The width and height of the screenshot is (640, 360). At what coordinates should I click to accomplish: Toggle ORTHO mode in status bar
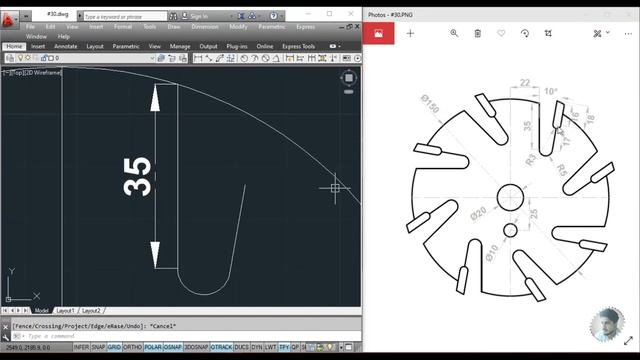click(x=132, y=347)
